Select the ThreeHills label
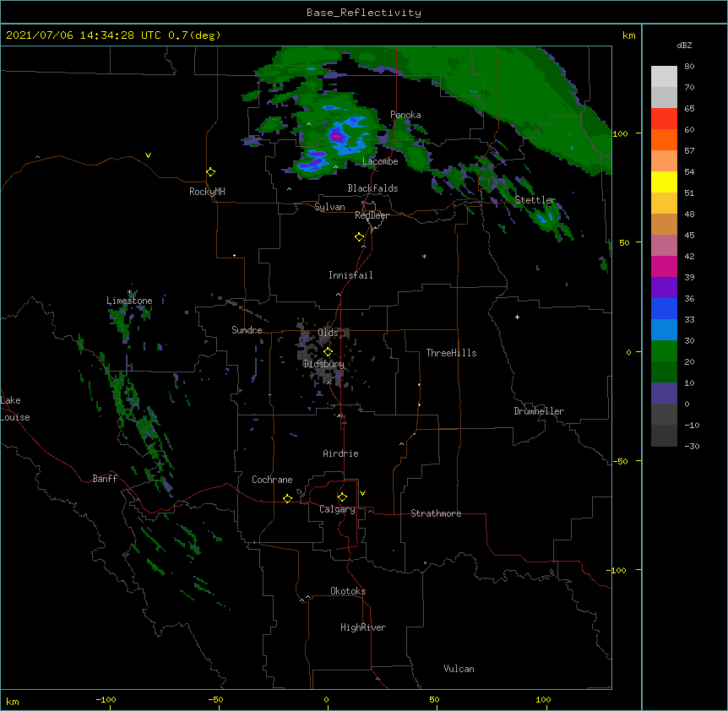 point(451,353)
